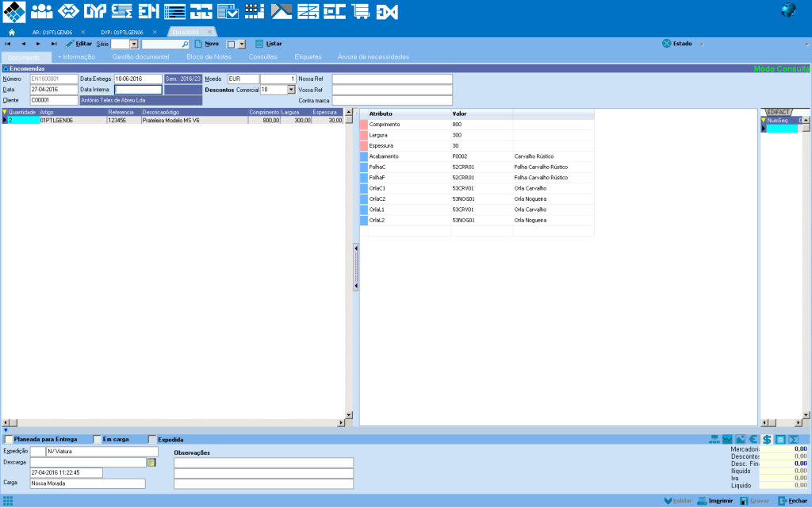Check the Planeada para Entrega checkbox
Screen dimensions: 812x508
tap(10, 439)
